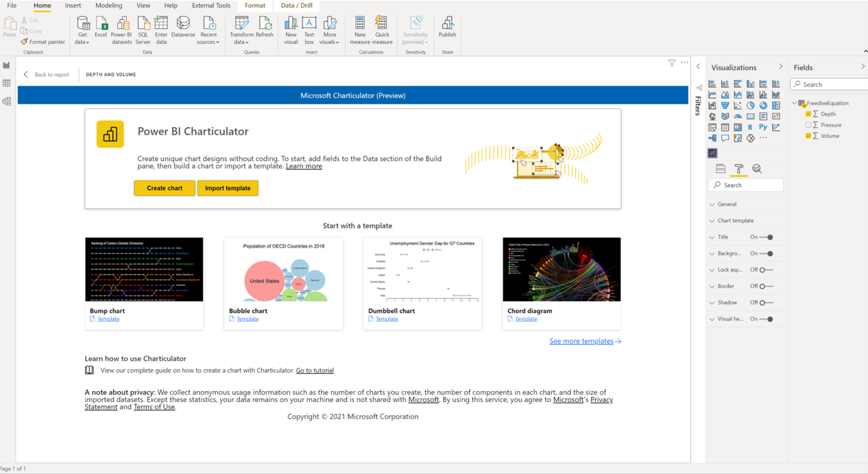The width and height of the screenshot is (868, 474).
Task: Check the Pressure field checkbox
Action: (x=808, y=125)
